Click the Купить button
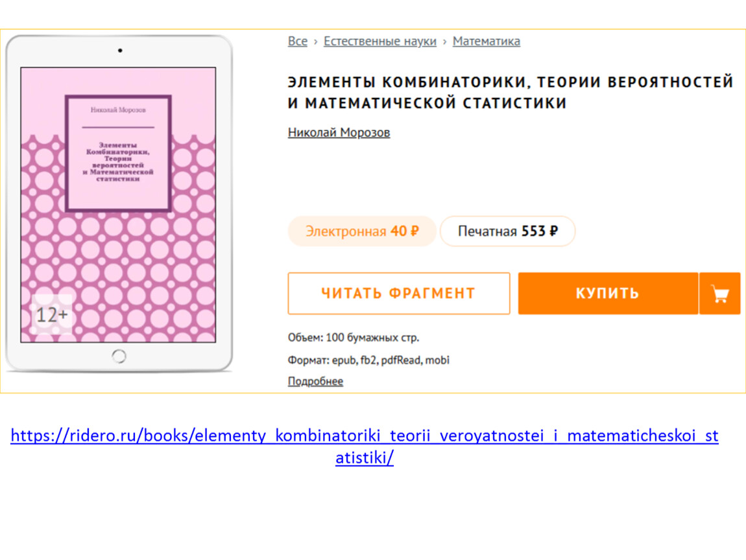746x560 pixels. (608, 294)
